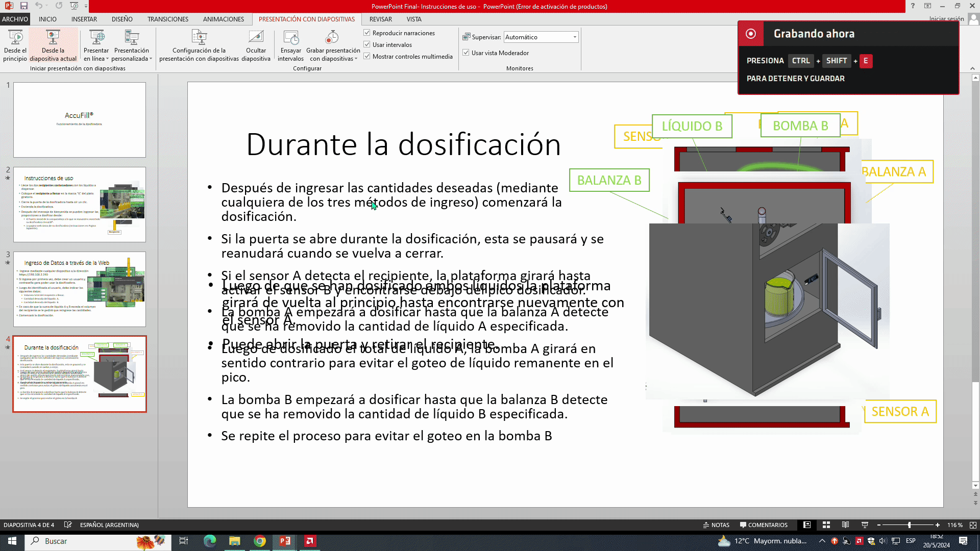This screenshot has height=551, width=980.
Task: Click Desde la diapositiva actual icon
Action: 53,38
